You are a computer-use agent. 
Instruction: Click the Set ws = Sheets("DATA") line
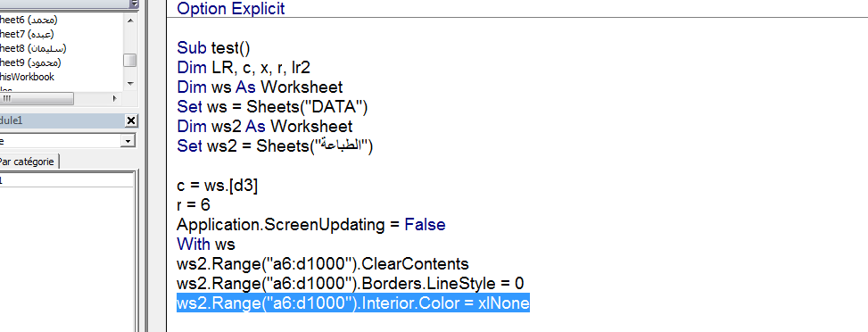point(272,106)
